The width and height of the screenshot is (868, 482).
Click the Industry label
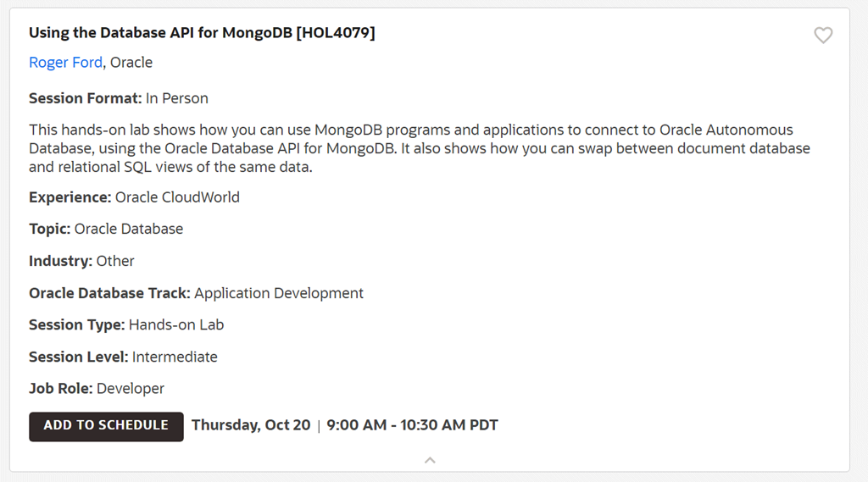pos(60,261)
